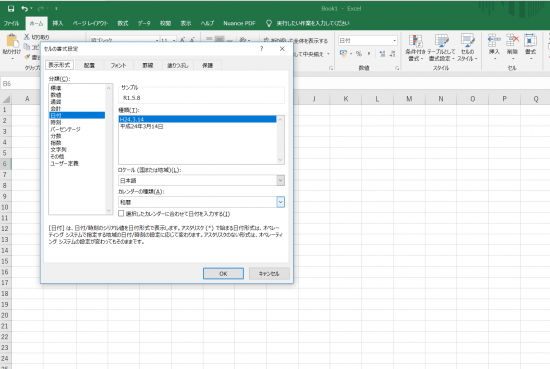Image resolution: width=550 pixels, height=369 pixels.
Task: Open Cell Styles (セルのスタイル)
Action: 467,47
